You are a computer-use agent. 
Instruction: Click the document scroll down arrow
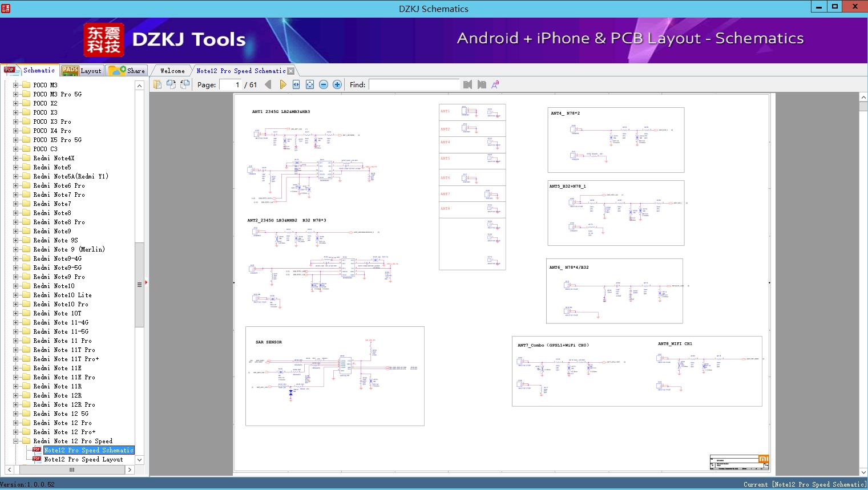click(863, 472)
